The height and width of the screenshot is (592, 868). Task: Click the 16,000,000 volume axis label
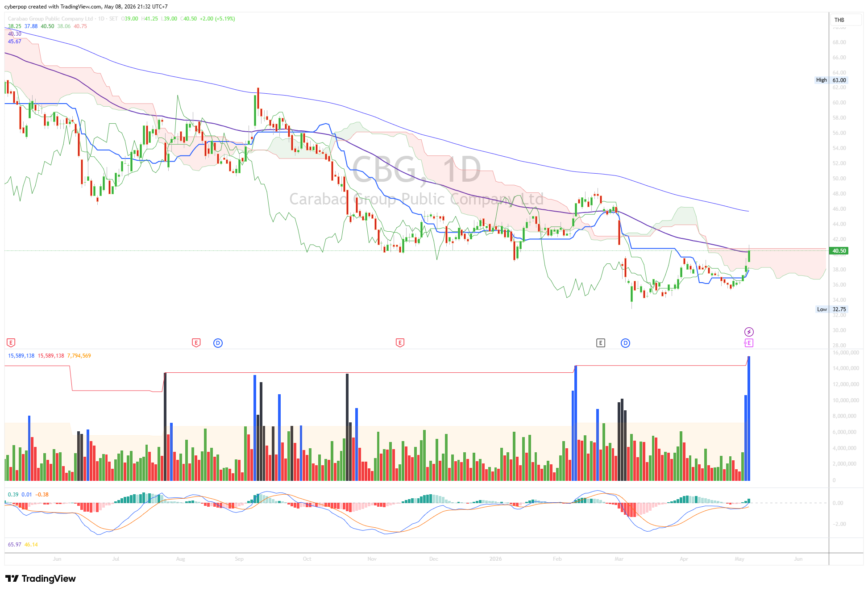tap(846, 353)
